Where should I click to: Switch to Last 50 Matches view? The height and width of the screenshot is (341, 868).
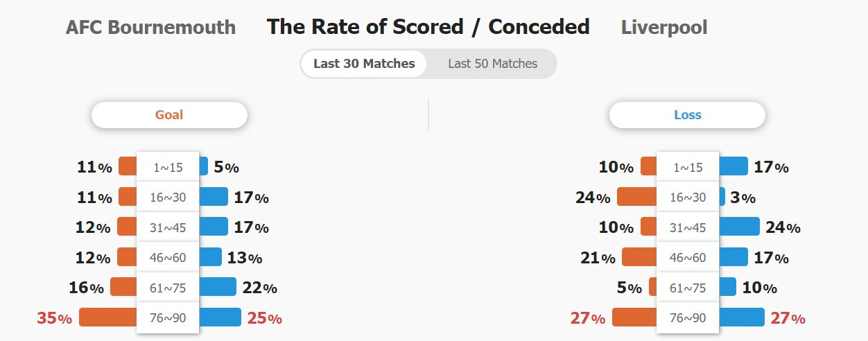point(492,64)
